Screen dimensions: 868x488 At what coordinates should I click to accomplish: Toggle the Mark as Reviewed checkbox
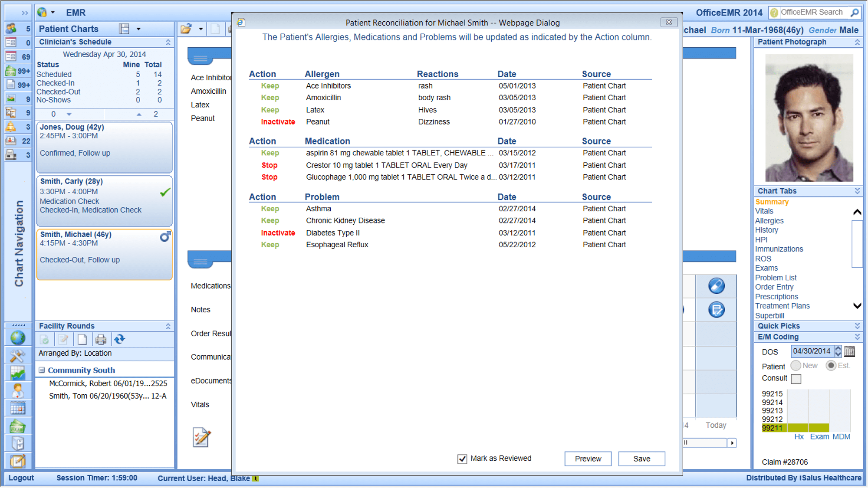click(462, 459)
